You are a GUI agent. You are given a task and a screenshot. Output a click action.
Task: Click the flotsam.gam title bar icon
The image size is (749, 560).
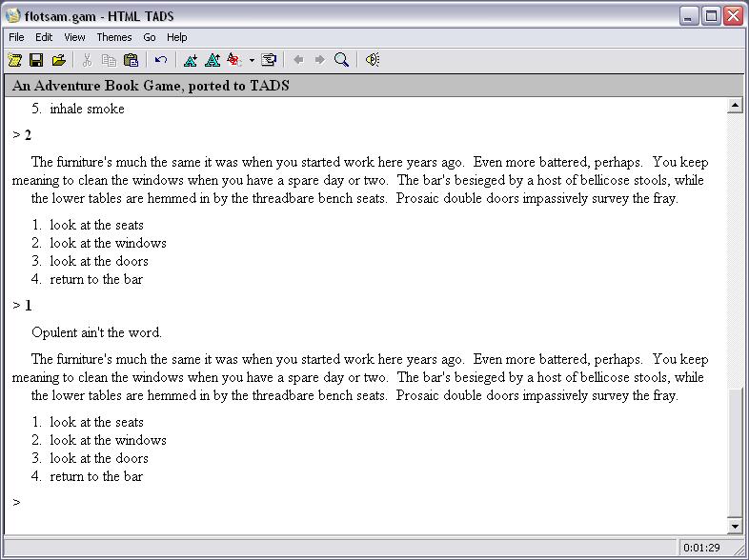coord(13,16)
